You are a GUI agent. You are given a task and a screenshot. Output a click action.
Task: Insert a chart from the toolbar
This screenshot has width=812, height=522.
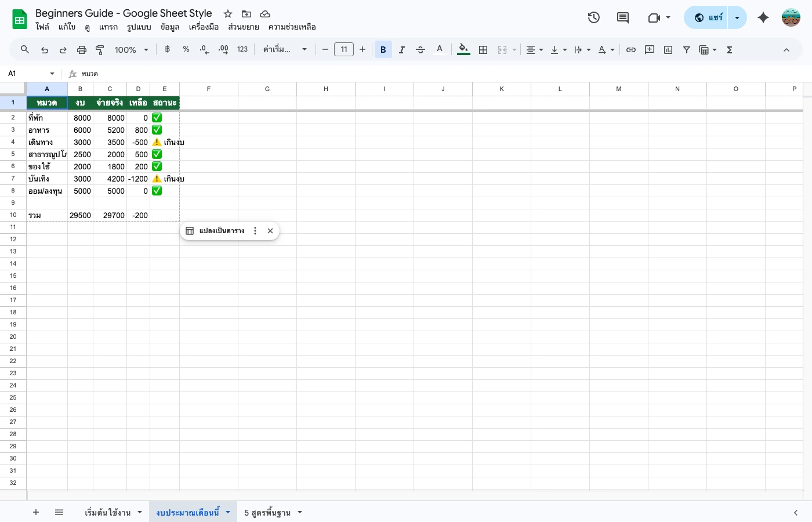(668, 49)
